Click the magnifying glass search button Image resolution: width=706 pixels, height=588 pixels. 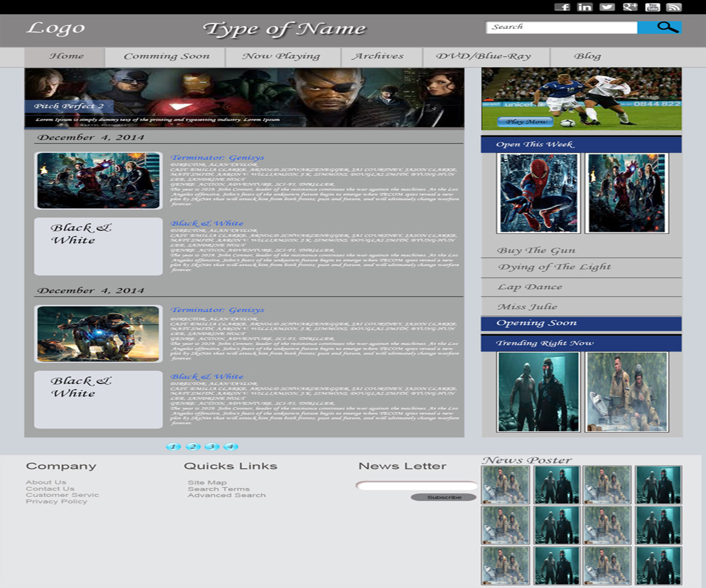660,27
